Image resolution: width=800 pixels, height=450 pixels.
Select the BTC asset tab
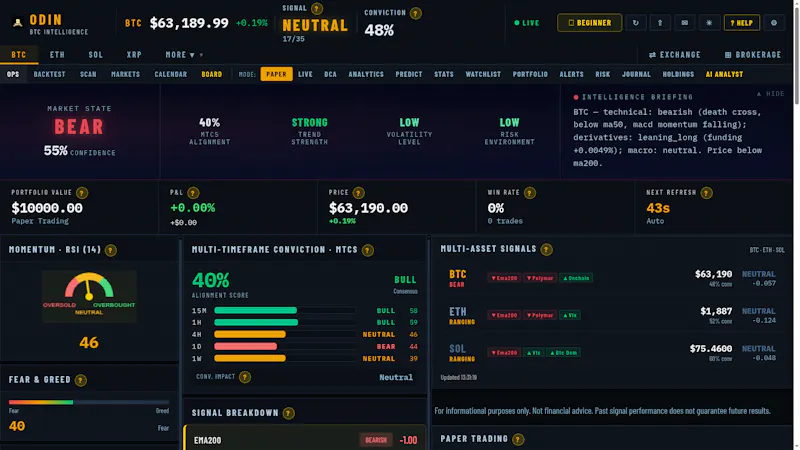coord(19,55)
